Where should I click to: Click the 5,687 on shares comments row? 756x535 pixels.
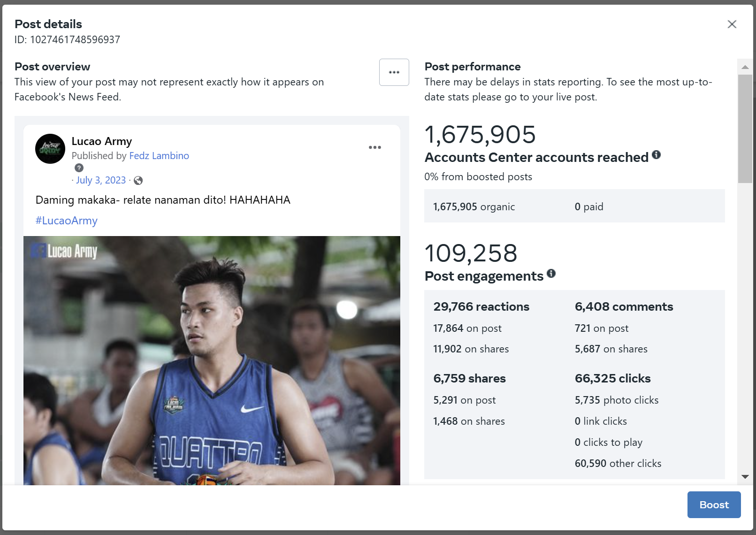tap(611, 349)
